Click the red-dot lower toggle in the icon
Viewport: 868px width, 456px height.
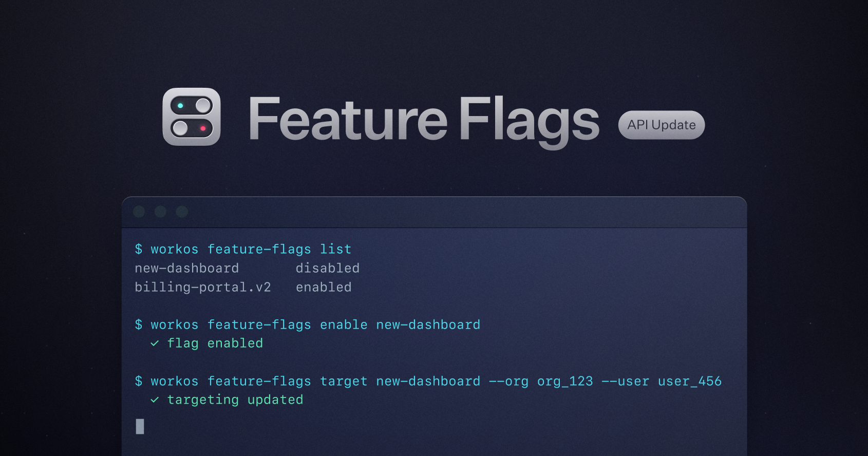(192, 128)
